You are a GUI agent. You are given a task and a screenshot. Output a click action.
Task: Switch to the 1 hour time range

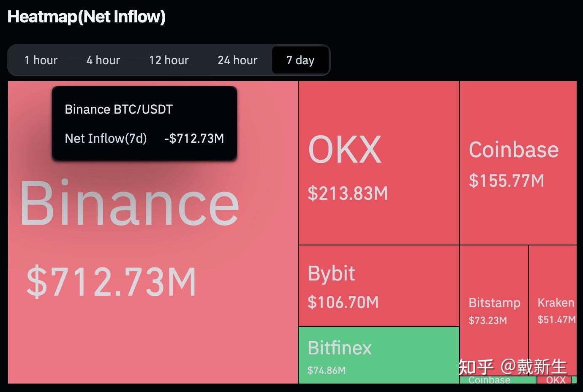click(x=41, y=60)
